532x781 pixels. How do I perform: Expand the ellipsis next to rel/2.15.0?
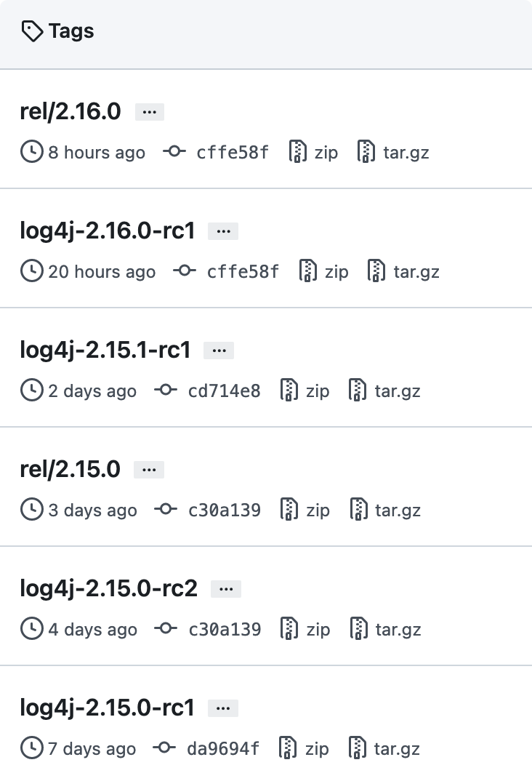pos(149,470)
